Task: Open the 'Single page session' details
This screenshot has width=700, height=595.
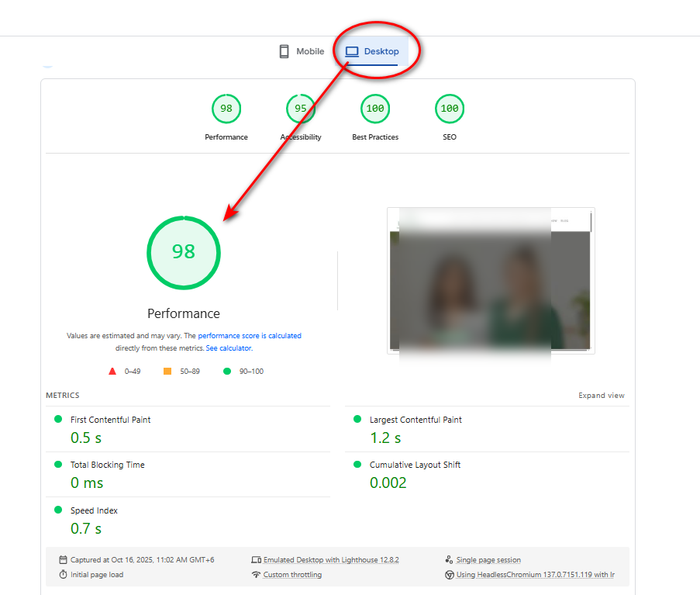Action: 488,560
